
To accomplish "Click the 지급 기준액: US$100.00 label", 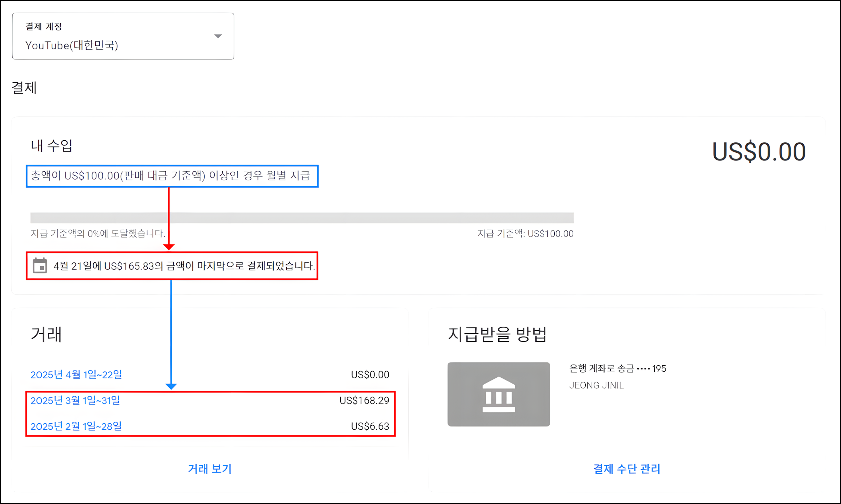I will coord(525,234).
